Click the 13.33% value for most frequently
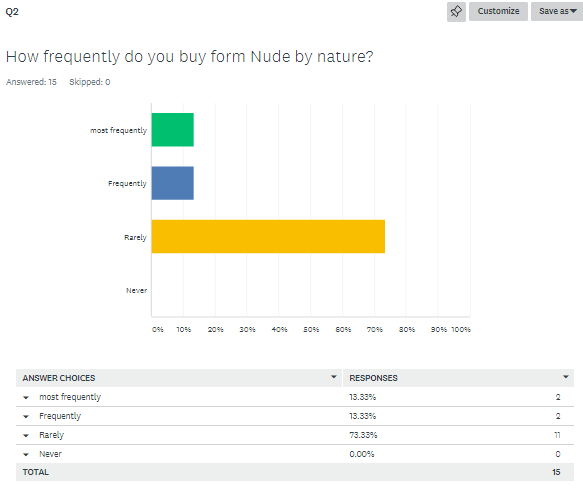The width and height of the screenshot is (583, 500). pyautogui.click(x=363, y=397)
